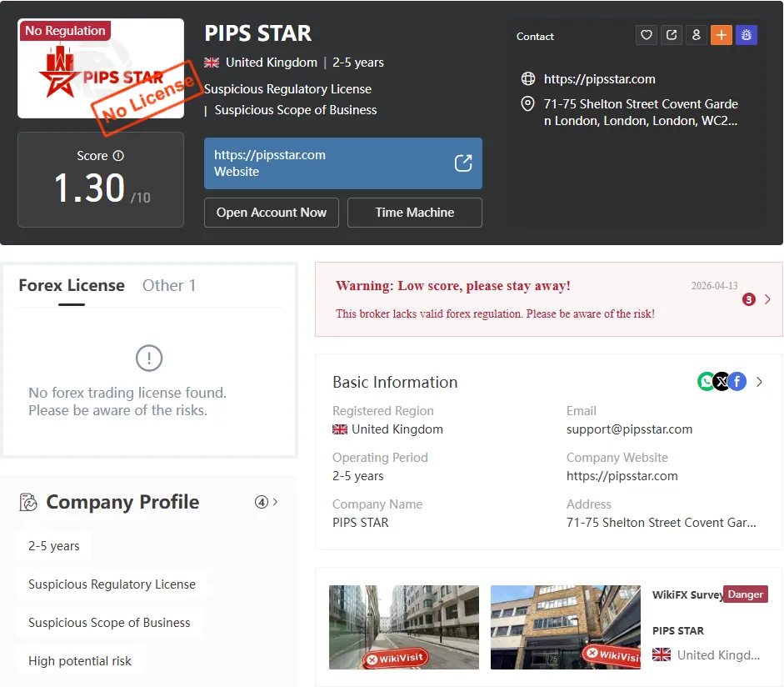Open the blue pipsstar.com Website button
784x687 pixels.
[343, 163]
